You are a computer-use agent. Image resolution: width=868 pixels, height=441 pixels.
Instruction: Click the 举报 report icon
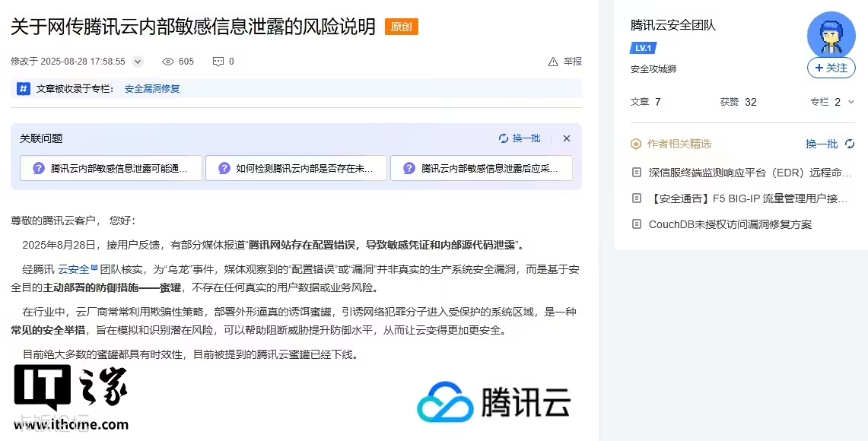pos(553,62)
